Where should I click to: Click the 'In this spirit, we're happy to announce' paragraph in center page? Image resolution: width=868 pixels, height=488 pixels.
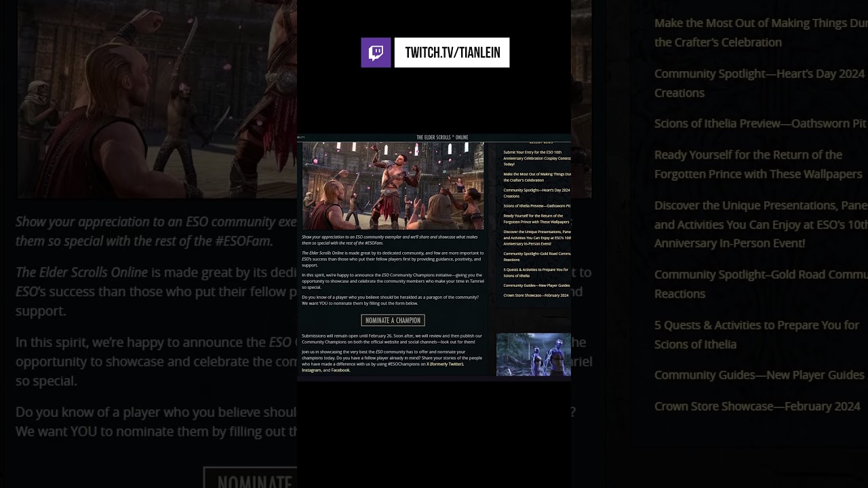[393, 281]
